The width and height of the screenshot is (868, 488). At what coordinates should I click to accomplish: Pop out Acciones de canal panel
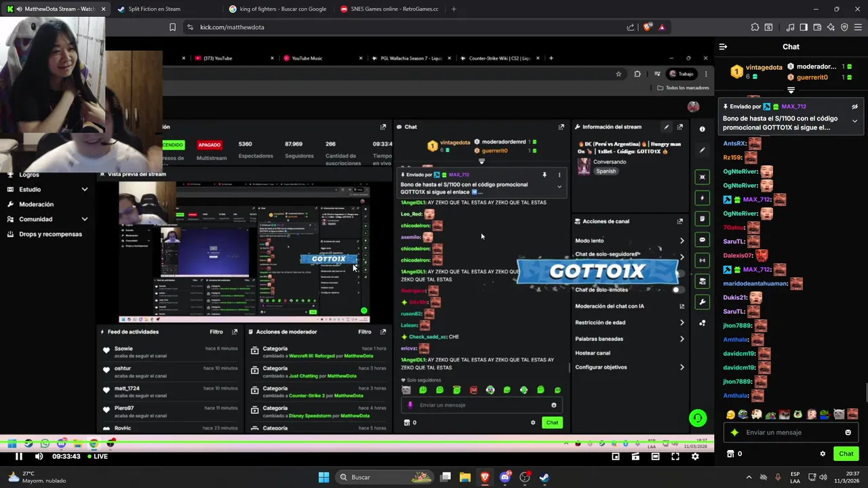pyautogui.click(x=680, y=221)
